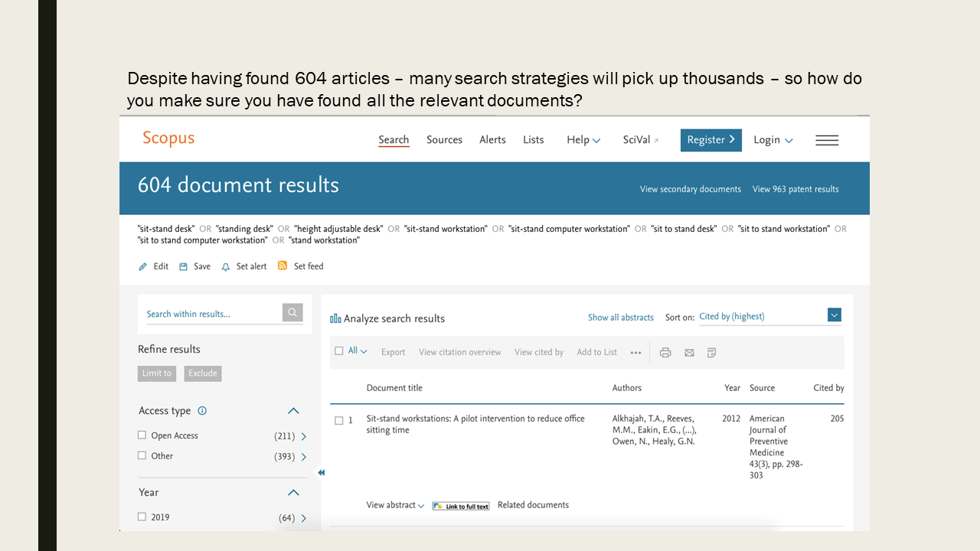The width and height of the screenshot is (980, 551).
Task: Click the Authors column header
Action: 627,388
